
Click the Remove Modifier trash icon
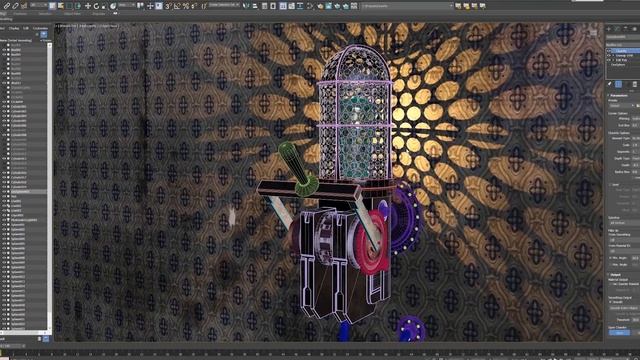click(635, 84)
